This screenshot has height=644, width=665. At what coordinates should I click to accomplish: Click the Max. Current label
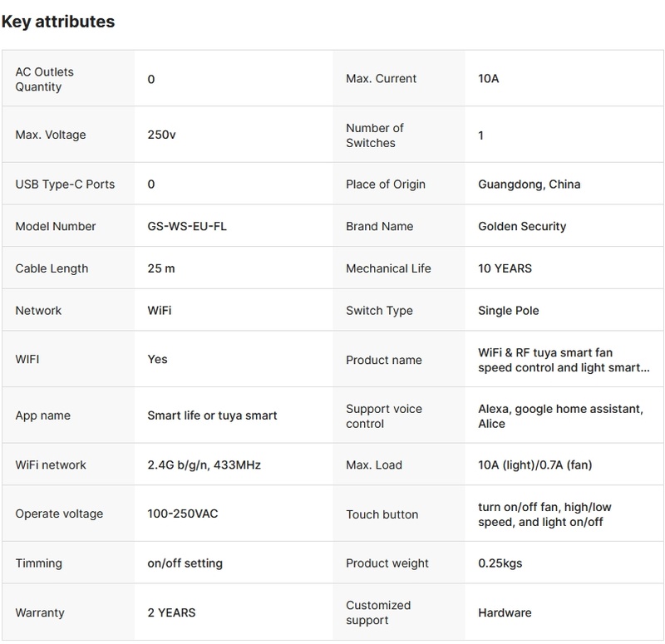[x=381, y=79]
